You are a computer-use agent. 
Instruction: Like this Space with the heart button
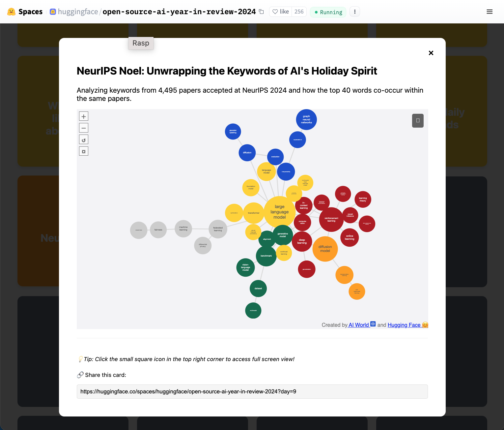coord(281,12)
